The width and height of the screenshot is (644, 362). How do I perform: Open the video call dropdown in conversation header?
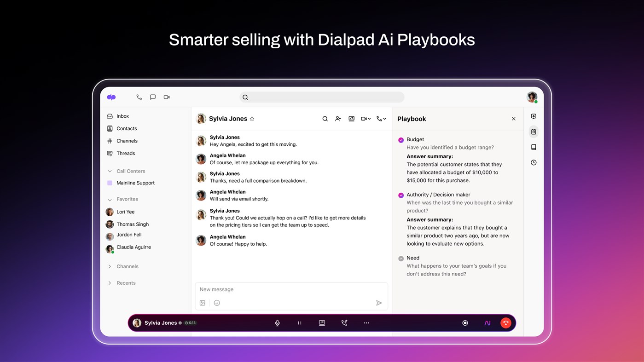(x=365, y=118)
